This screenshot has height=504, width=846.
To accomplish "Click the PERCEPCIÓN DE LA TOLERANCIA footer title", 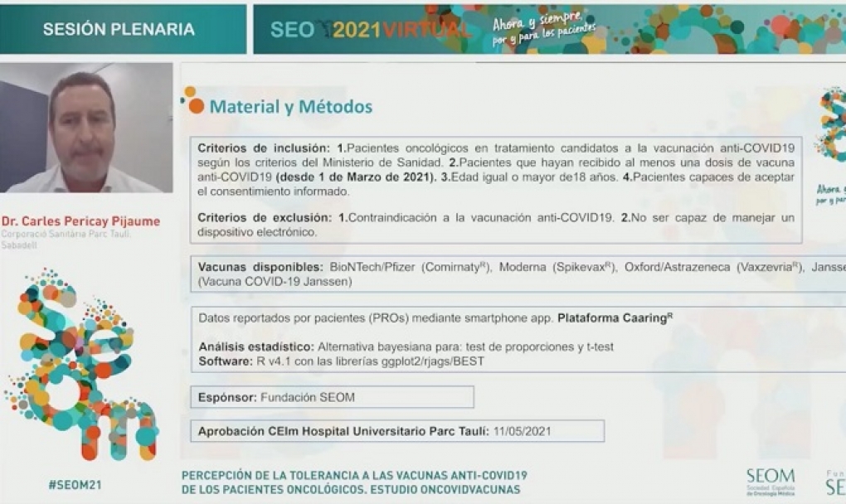I will point(354,476).
